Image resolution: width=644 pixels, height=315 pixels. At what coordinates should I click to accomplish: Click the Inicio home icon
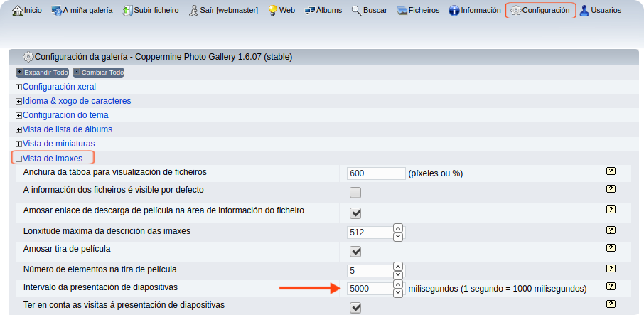[18, 11]
